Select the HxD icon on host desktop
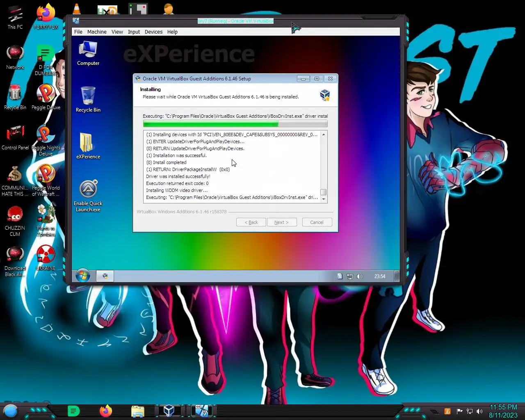The height and width of the screenshot is (420, 525). click(107, 10)
